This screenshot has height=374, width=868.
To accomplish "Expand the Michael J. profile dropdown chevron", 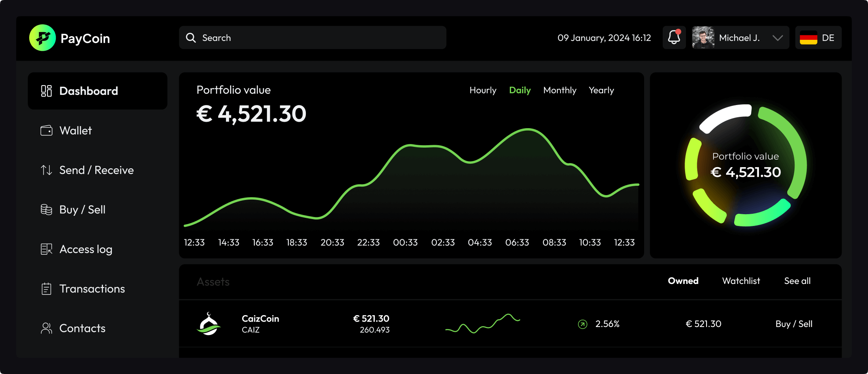I will tap(777, 38).
